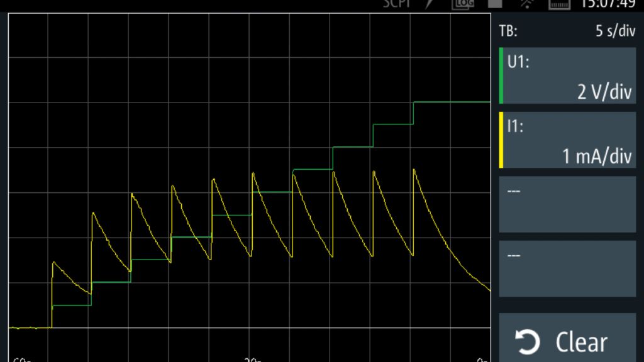Viewport: 644px width, 362px height.
Task: Select the first empty channel slot
Action: click(x=566, y=203)
